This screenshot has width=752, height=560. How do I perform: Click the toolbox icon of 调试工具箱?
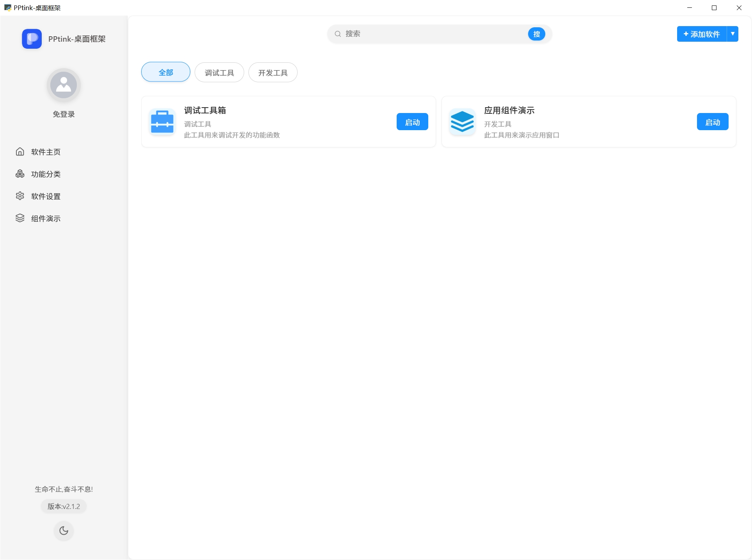tap(162, 122)
